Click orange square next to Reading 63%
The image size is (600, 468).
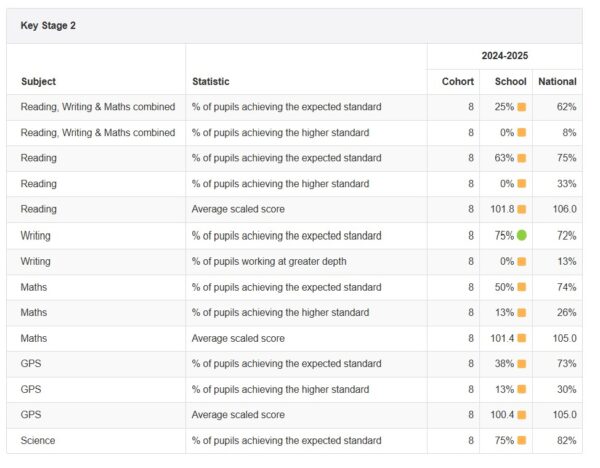pyautogui.click(x=522, y=158)
